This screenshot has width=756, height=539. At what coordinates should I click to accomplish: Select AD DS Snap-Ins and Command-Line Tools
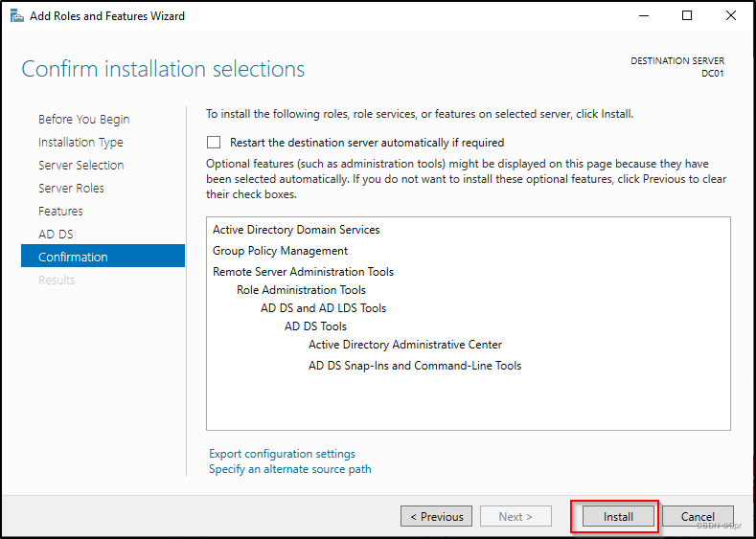pyautogui.click(x=415, y=366)
